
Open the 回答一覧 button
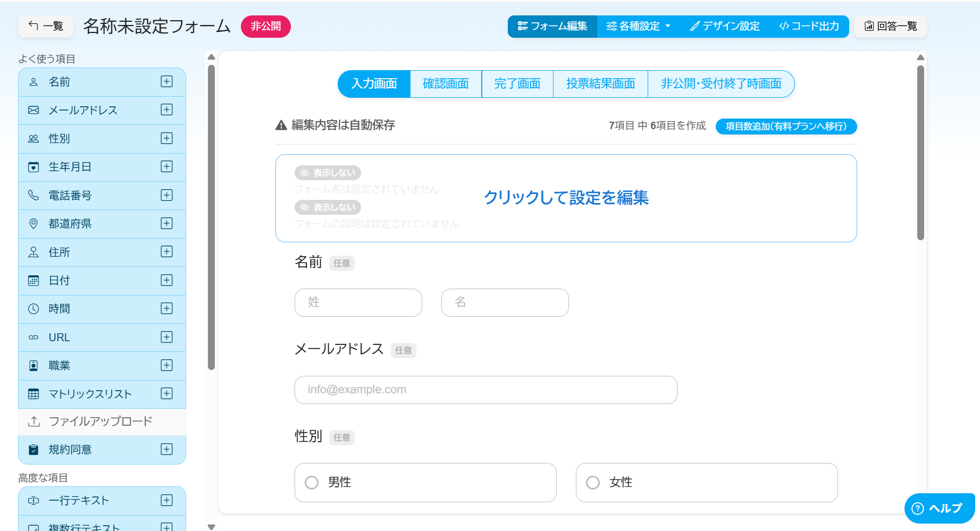[890, 27]
